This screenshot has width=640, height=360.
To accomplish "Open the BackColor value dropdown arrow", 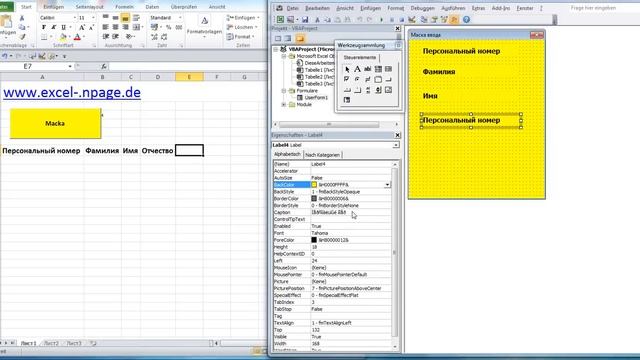I will point(387,185).
